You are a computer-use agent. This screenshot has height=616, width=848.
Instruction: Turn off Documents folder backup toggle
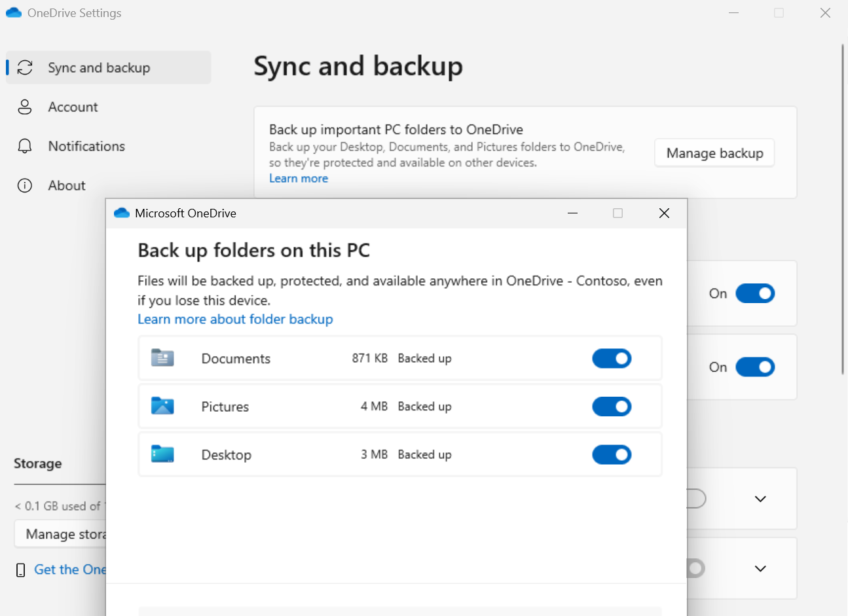pos(612,358)
